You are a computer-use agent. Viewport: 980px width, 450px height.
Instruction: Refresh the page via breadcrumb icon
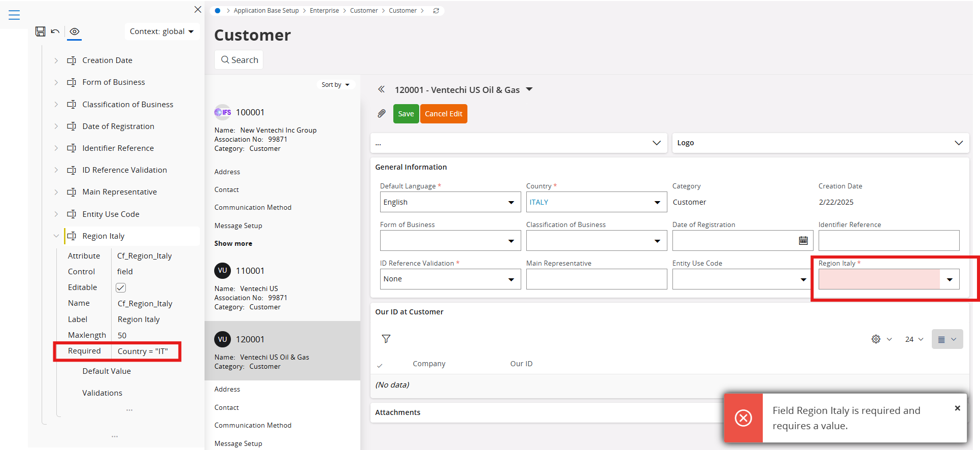(436, 11)
